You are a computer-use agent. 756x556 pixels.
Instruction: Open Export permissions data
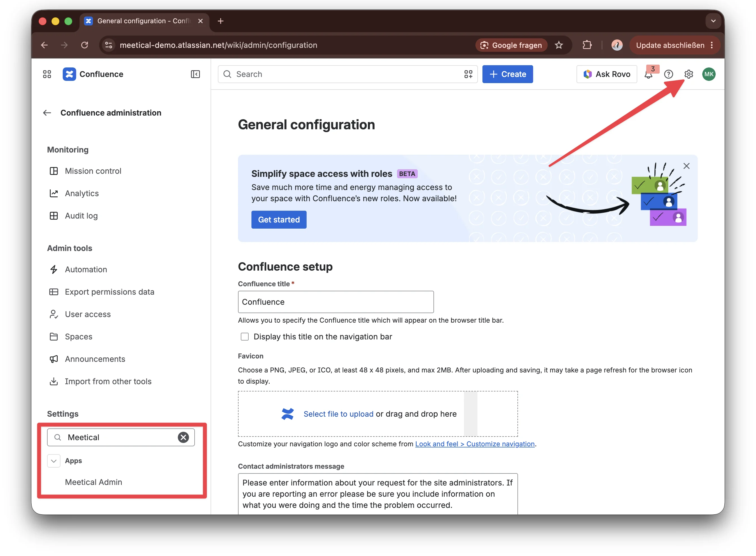click(x=109, y=292)
